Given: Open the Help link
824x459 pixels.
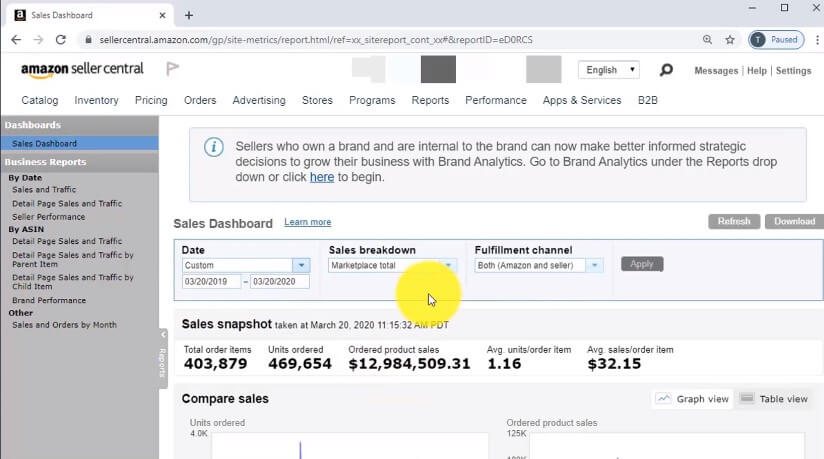Looking at the screenshot, I should coord(757,70).
